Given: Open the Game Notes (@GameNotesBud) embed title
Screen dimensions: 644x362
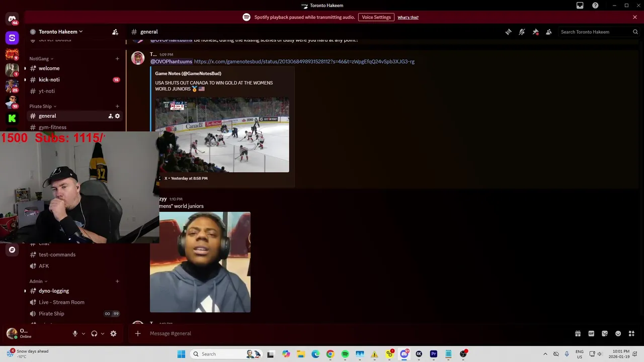Looking at the screenshot, I should pos(188,73).
